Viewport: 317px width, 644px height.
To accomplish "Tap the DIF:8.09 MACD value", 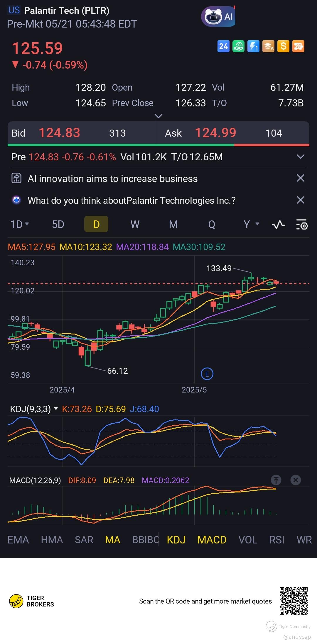I will [82, 480].
